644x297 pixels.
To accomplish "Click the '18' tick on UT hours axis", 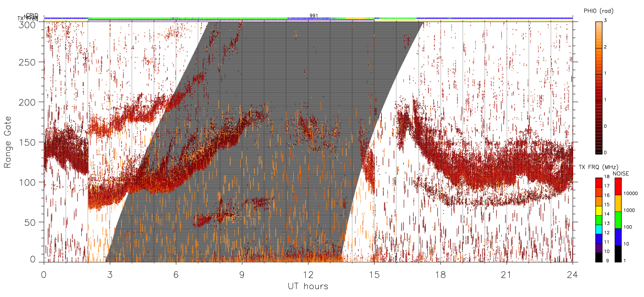I will click(440, 274).
